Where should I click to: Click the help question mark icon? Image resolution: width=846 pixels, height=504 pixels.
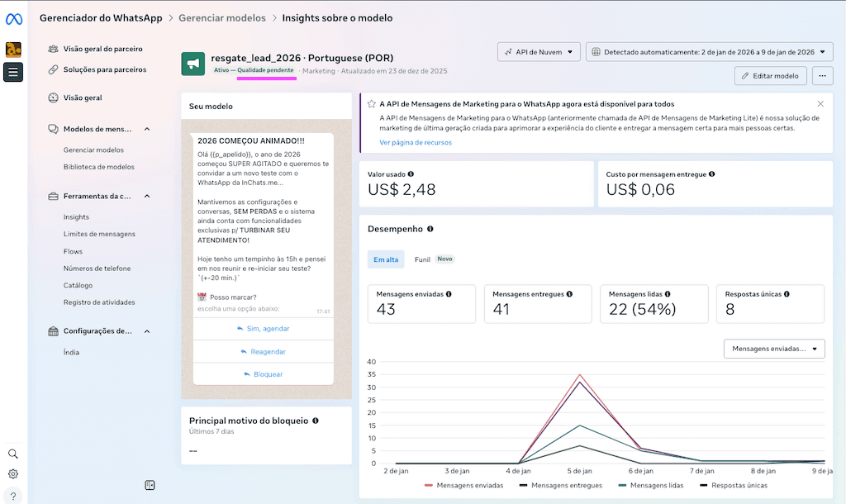click(x=13, y=496)
